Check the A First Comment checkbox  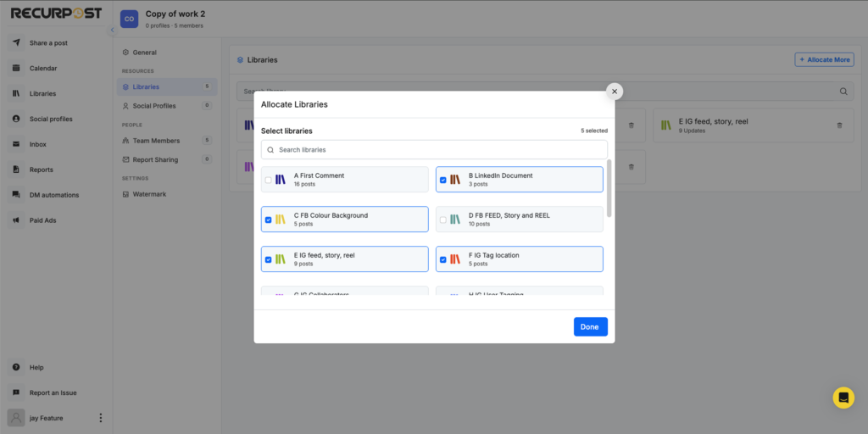coord(269,180)
